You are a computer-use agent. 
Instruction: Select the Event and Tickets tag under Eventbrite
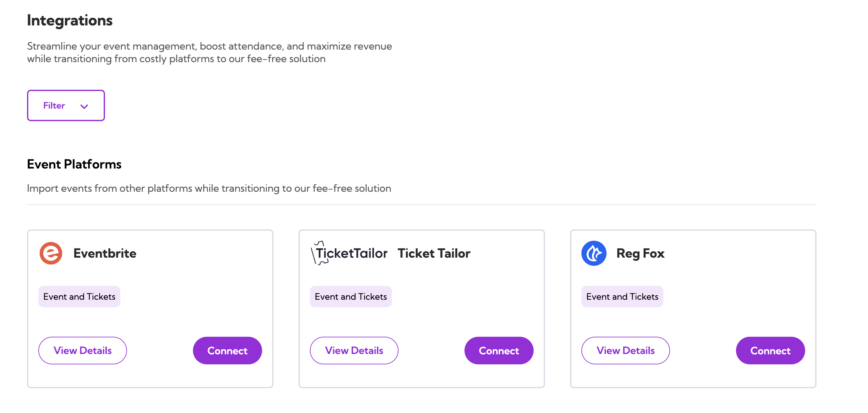(79, 296)
